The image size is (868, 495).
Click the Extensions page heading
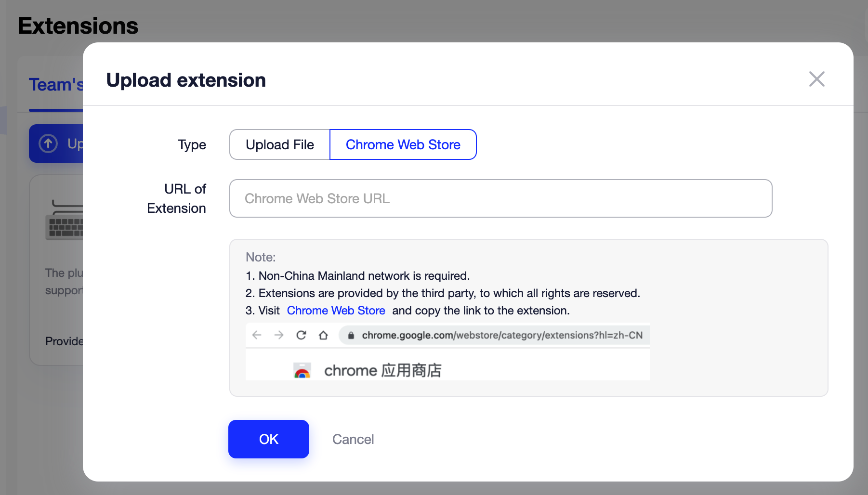[78, 26]
